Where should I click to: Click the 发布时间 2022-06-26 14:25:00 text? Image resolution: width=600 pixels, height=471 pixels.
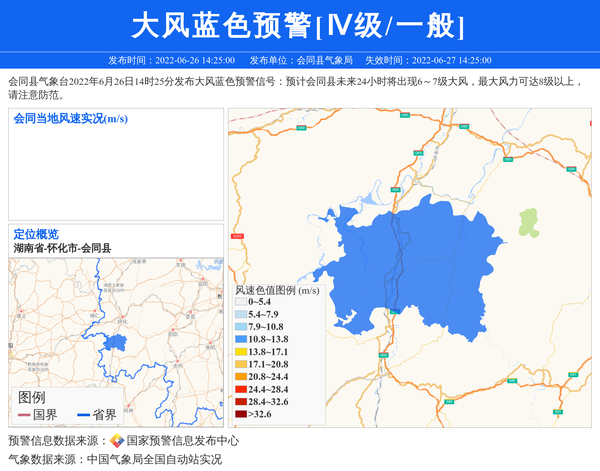[x=171, y=60]
